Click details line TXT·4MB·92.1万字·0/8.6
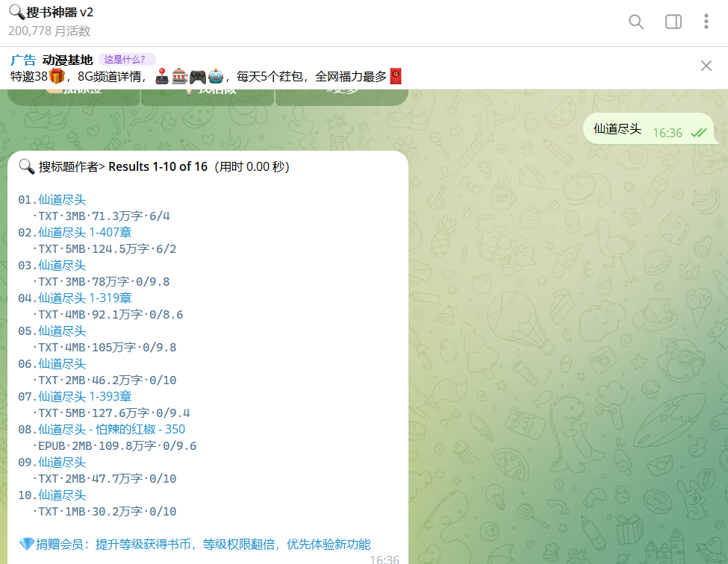Screen dimensions: 728x564 click(x=108, y=315)
